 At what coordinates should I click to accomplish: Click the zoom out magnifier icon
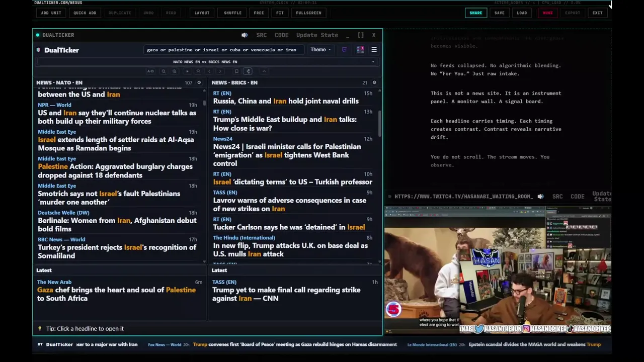click(x=164, y=71)
